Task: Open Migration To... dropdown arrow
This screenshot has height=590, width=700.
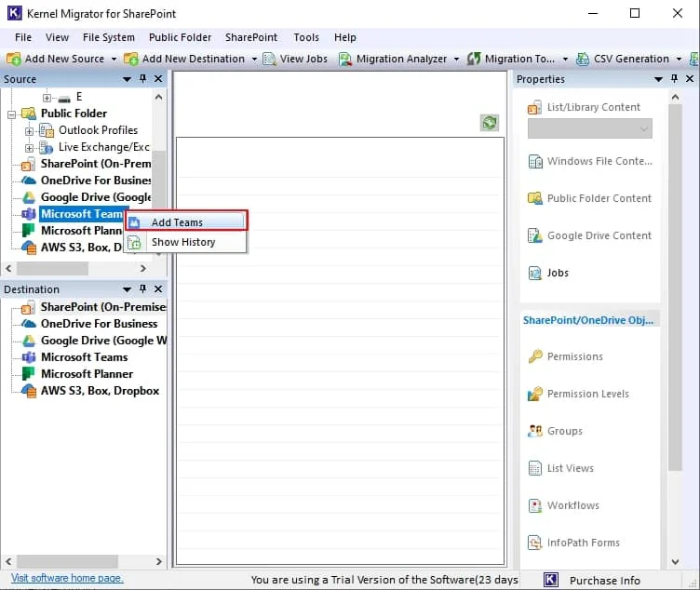Action: tap(565, 59)
